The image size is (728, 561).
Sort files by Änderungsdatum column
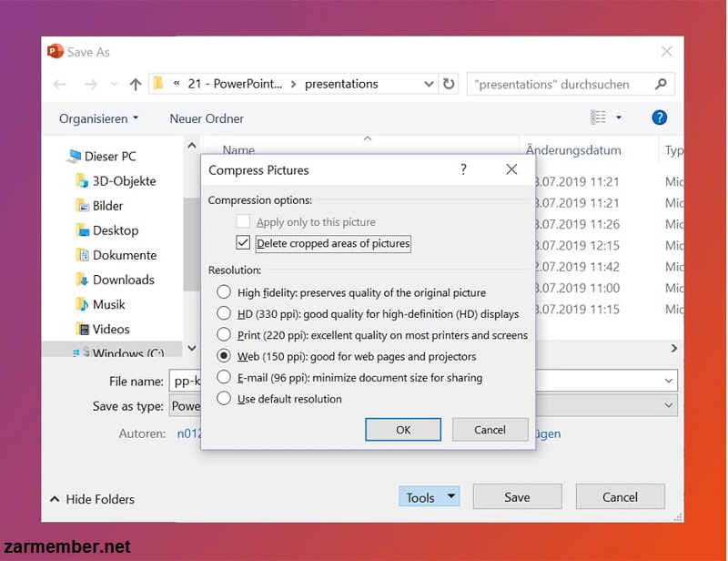click(x=573, y=150)
